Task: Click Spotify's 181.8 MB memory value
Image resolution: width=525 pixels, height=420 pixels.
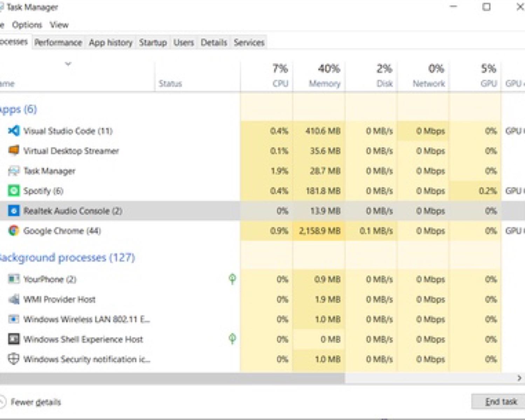Action: pos(323,191)
